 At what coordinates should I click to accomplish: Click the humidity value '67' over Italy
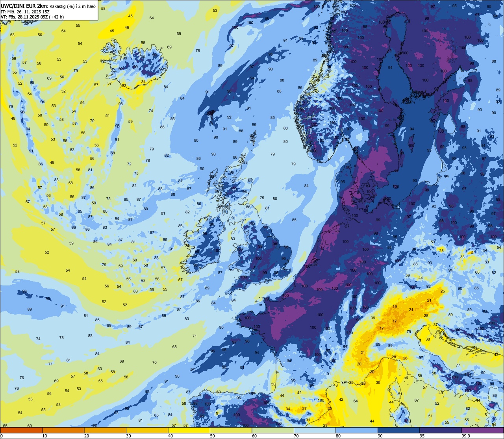point(417,400)
